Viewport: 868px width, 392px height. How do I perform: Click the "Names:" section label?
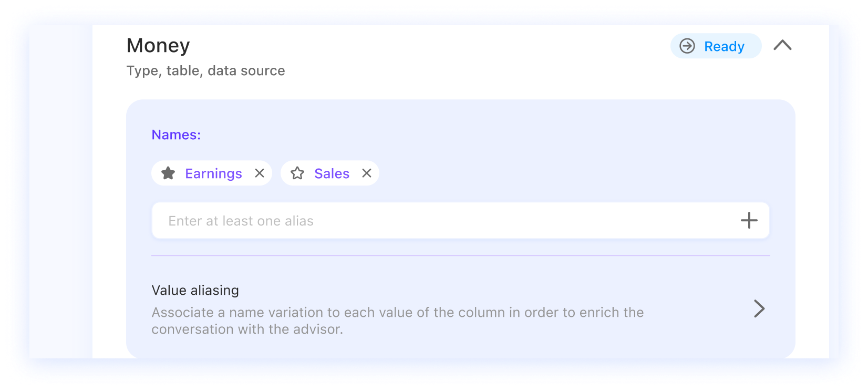[176, 135]
